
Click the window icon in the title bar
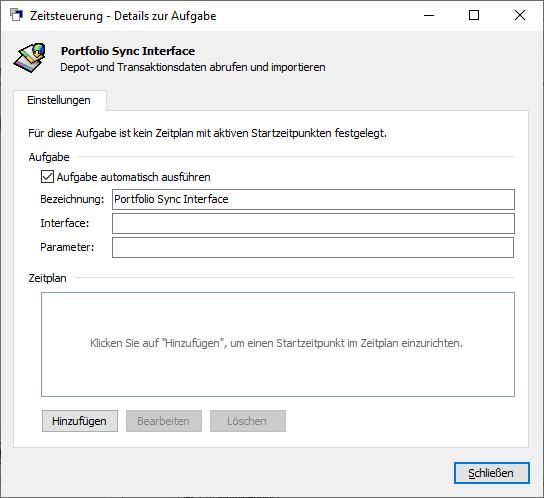[16, 15]
